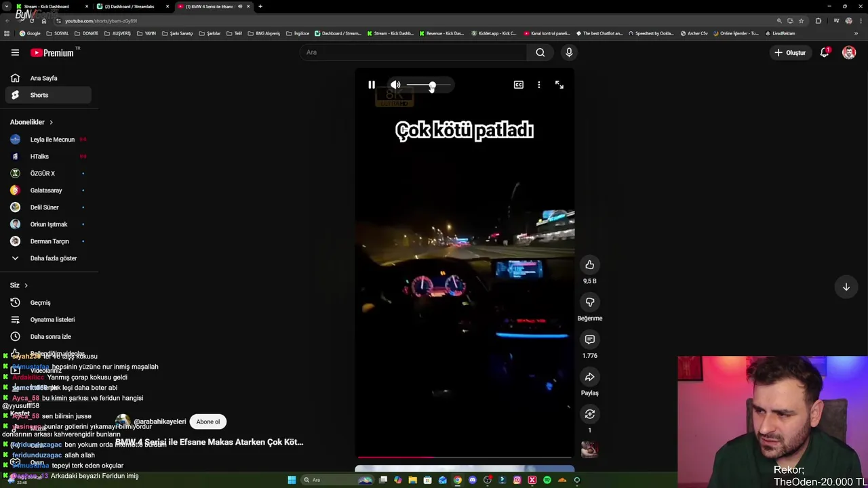868x488 pixels.
Task: Open the sound thumbnail of the Short
Action: pyautogui.click(x=590, y=449)
